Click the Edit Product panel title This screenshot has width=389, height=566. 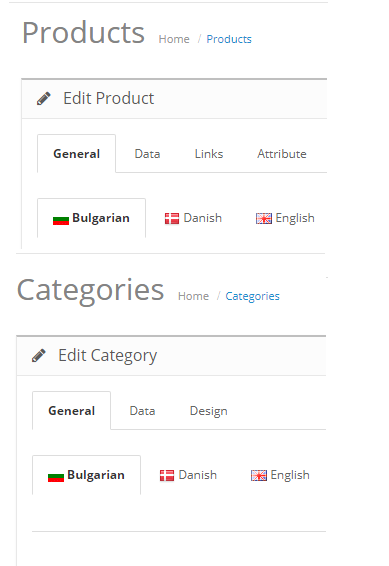click(x=109, y=98)
